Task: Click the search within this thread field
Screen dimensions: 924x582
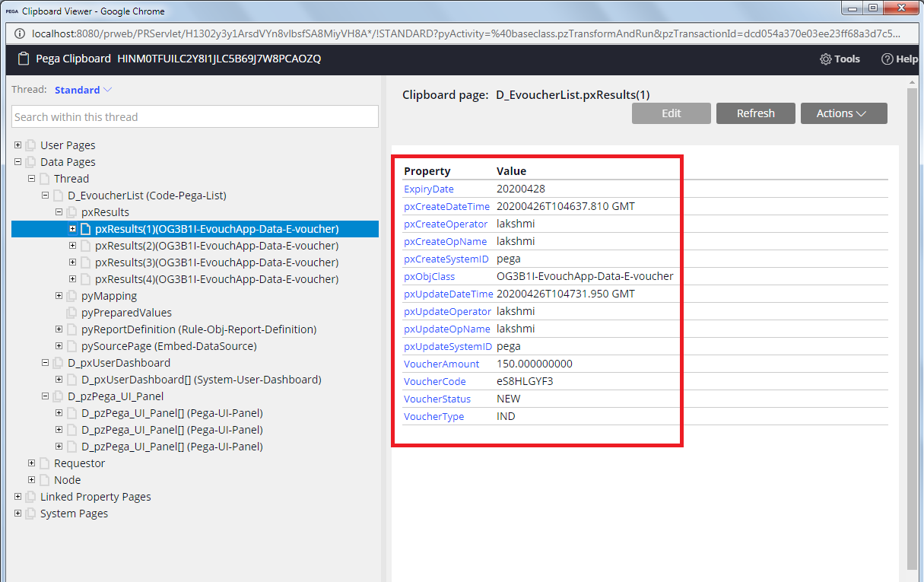Action: point(194,116)
